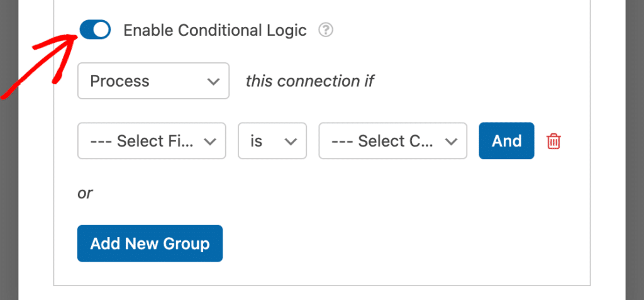Toggle the Enable Conditional Logic switch
The width and height of the screenshot is (644, 300).
pos(95,30)
